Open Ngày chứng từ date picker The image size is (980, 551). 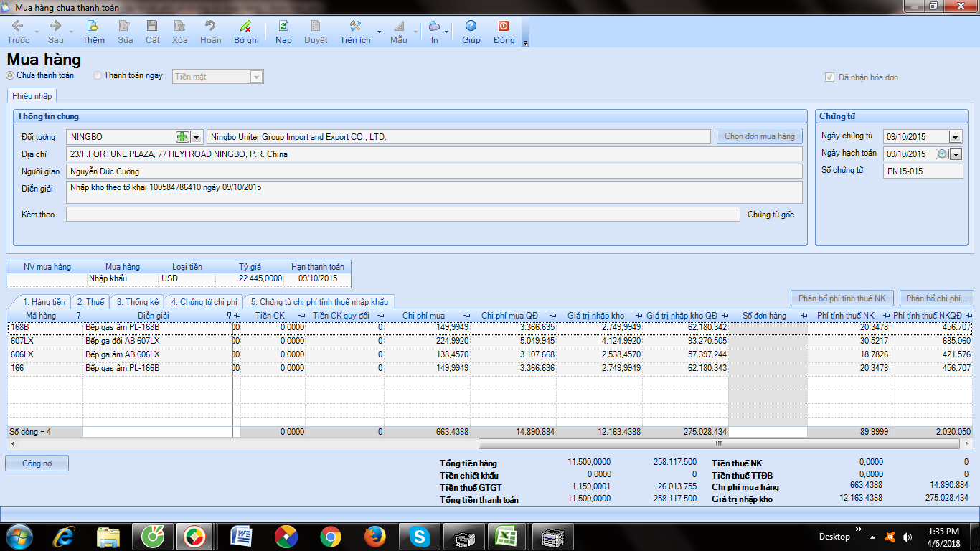pos(955,137)
